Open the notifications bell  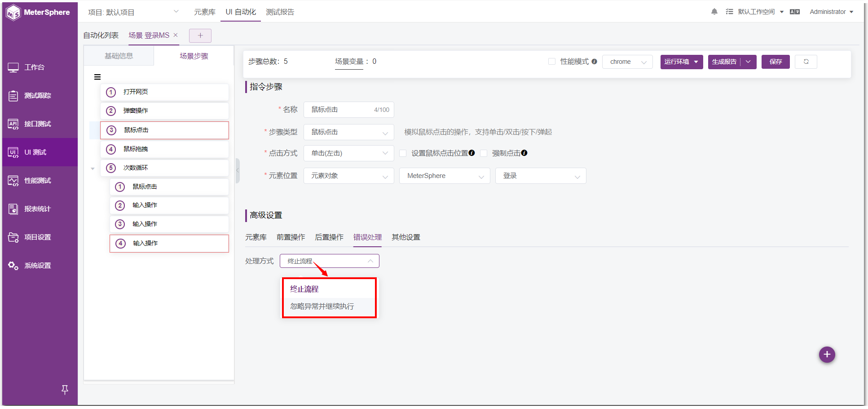pyautogui.click(x=714, y=12)
